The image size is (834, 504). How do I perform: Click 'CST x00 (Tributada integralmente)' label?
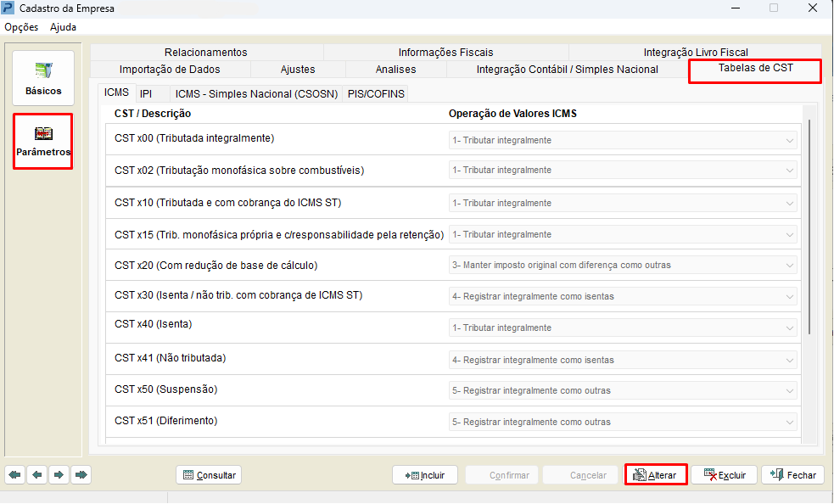[194, 138]
